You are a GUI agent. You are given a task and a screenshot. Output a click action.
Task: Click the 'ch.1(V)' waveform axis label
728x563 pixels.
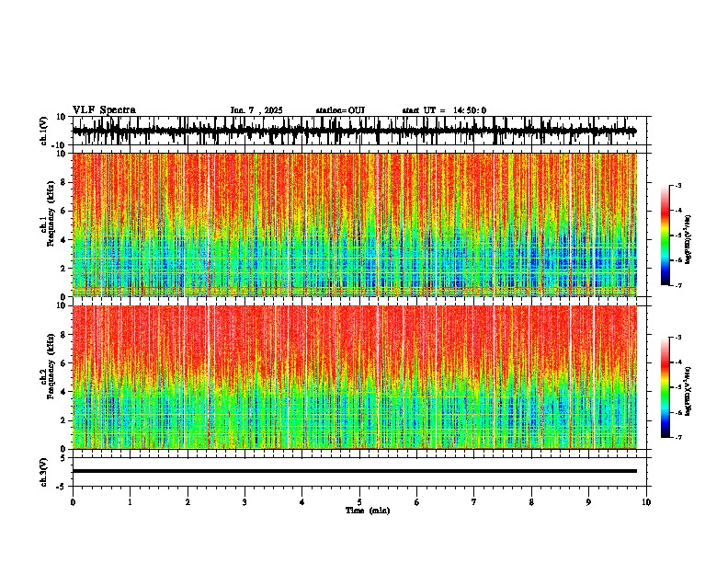44,131
